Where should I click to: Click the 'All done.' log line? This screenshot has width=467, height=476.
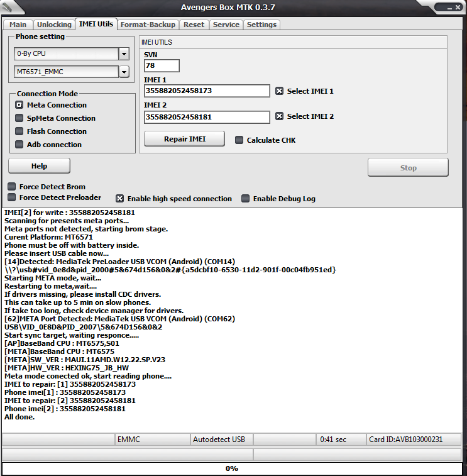point(19,417)
